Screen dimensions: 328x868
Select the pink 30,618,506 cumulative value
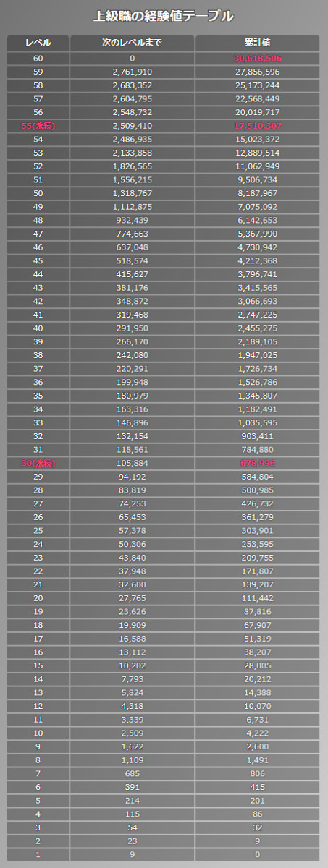click(x=258, y=58)
